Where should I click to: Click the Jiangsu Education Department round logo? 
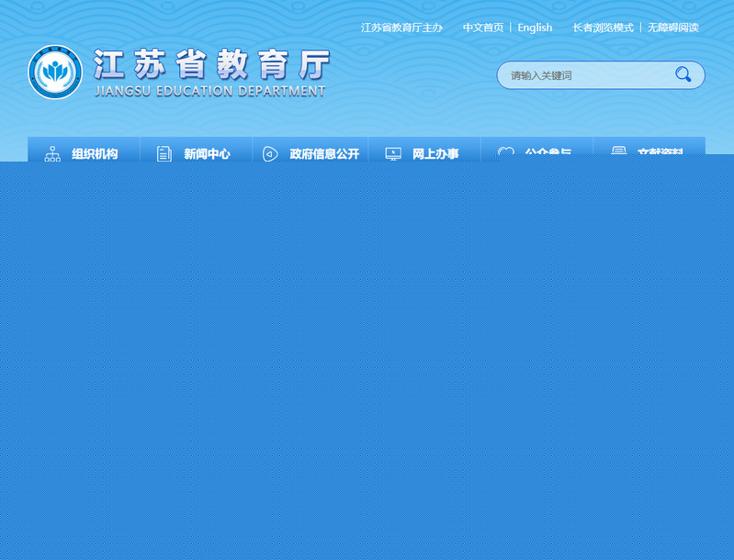point(55,72)
